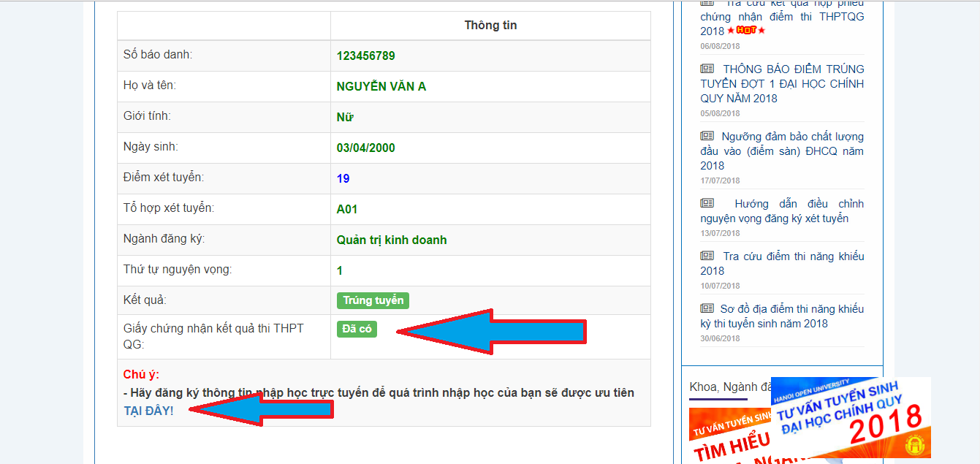Screen dimensions: 980x464
Task: Click the Thứ tự nguyện vọng label
Action: (x=178, y=270)
